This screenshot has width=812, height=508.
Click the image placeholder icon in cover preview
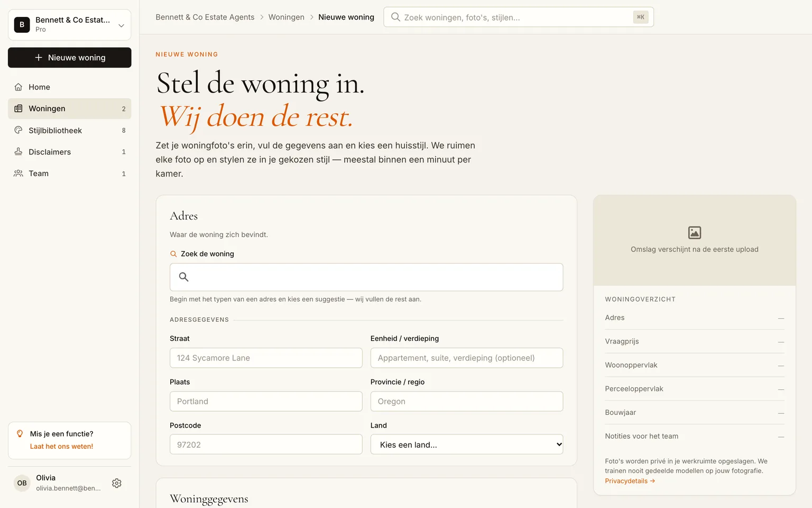695,232
